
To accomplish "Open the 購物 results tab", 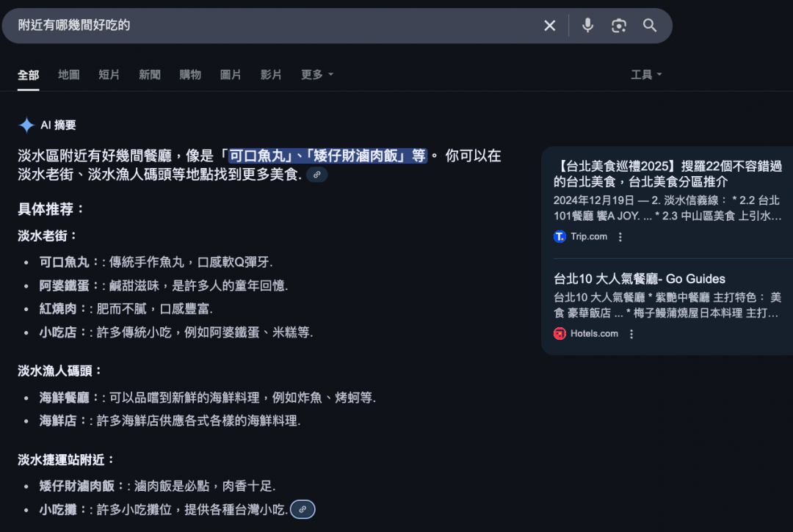I will (190, 75).
